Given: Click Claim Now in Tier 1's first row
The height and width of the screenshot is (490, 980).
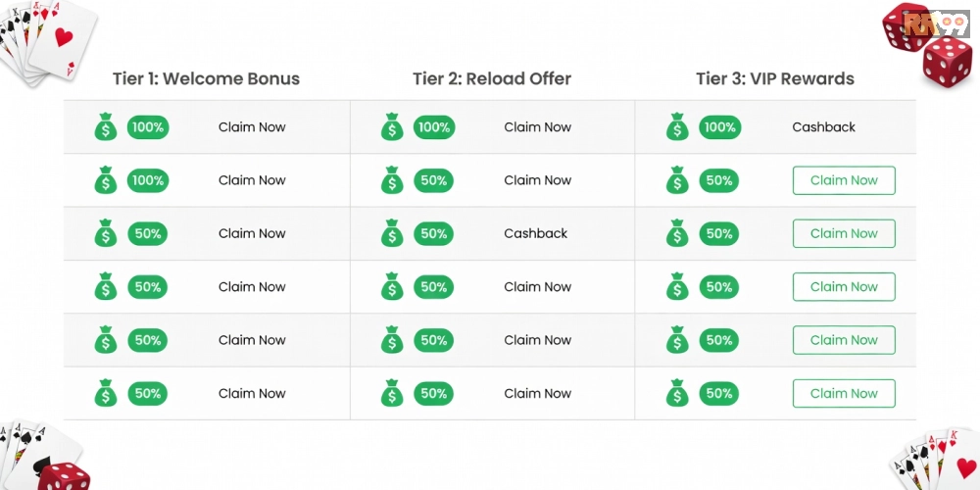Looking at the screenshot, I should click(252, 127).
